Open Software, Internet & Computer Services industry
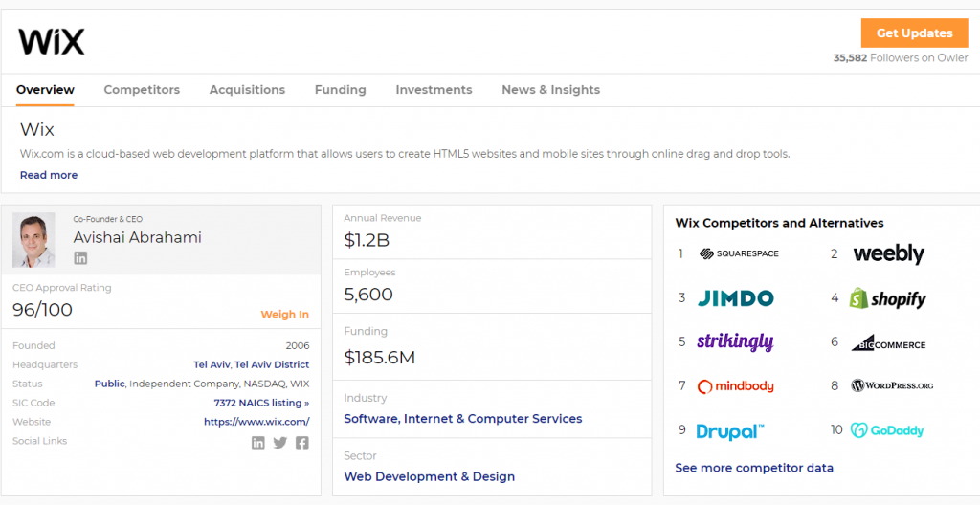980x505 pixels. click(462, 419)
